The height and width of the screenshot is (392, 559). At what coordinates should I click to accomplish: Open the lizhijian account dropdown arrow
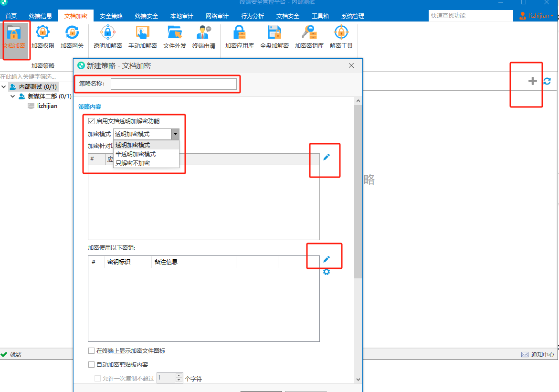552,16
